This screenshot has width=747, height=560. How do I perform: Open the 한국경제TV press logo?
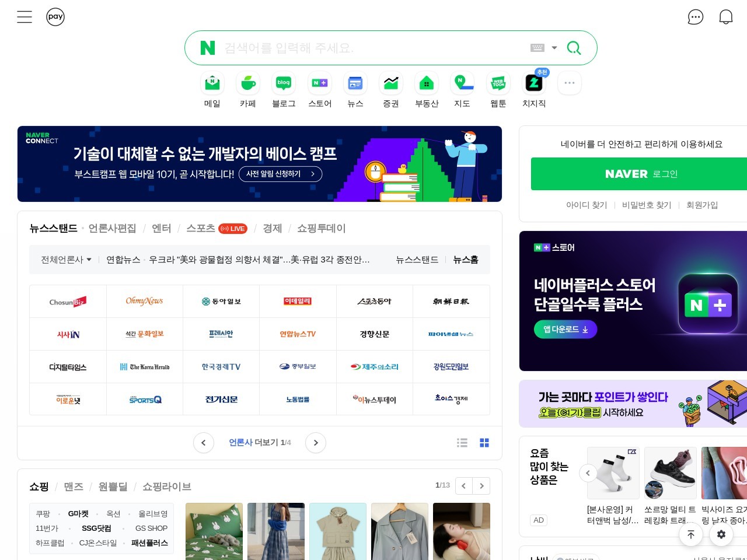pyautogui.click(x=221, y=367)
